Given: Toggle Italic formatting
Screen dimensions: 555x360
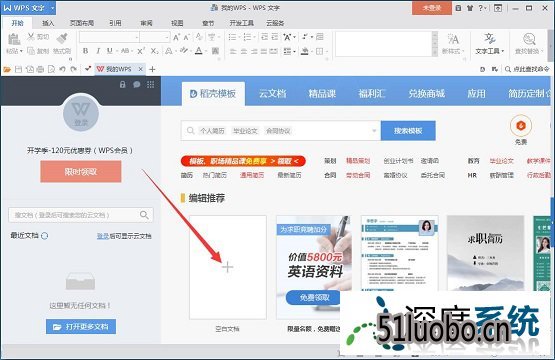Looking at the screenshot, I should (98, 51).
